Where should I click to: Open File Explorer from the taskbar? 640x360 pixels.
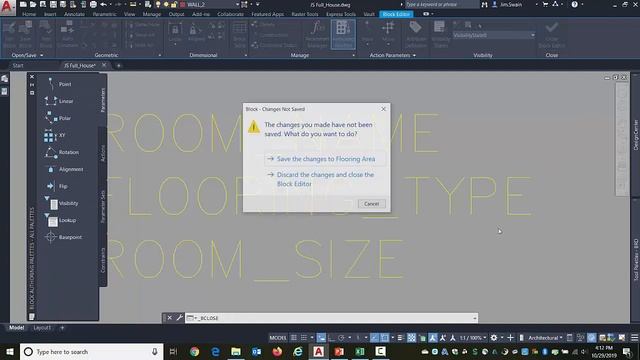click(x=236, y=351)
